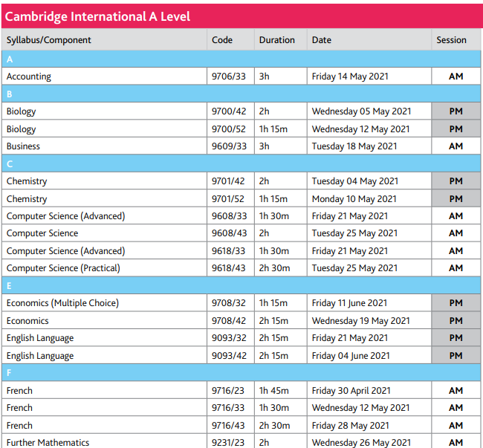
Task: Select the Accounting syllabus cell
Action: point(29,77)
